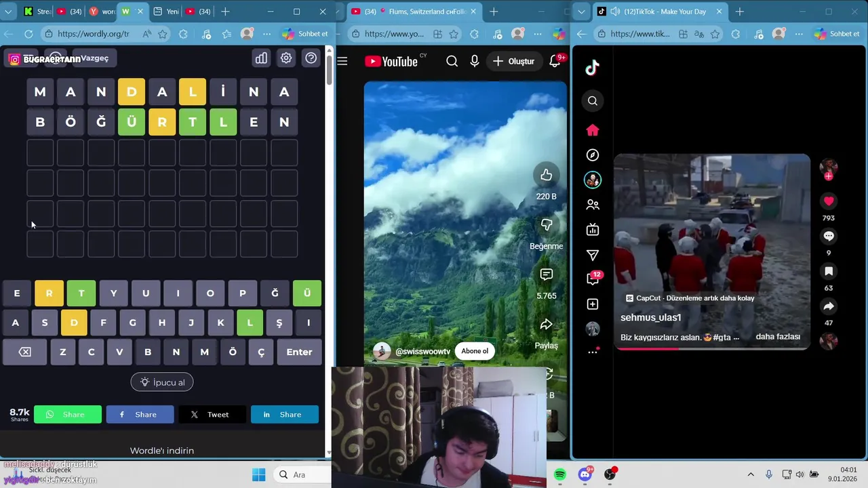Open Wordly settings gear

click(x=286, y=58)
